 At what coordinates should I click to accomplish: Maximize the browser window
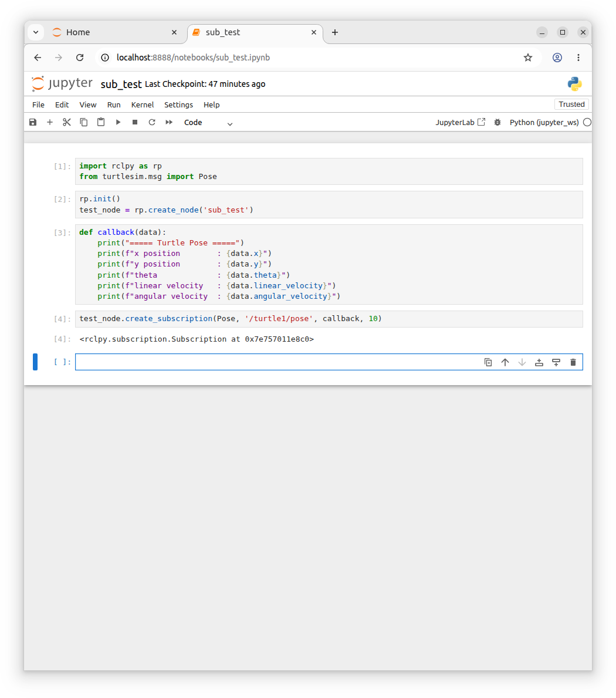coord(563,32)
